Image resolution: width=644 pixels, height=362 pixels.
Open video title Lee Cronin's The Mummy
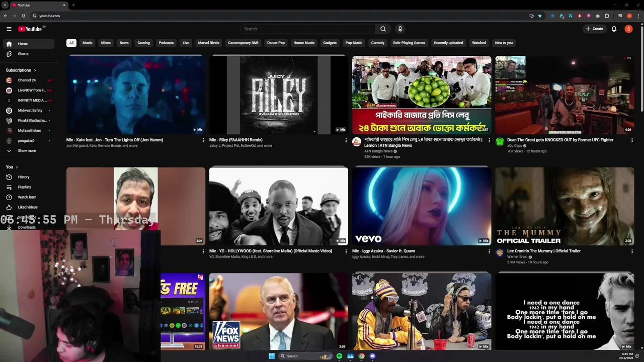click(544, 251)
